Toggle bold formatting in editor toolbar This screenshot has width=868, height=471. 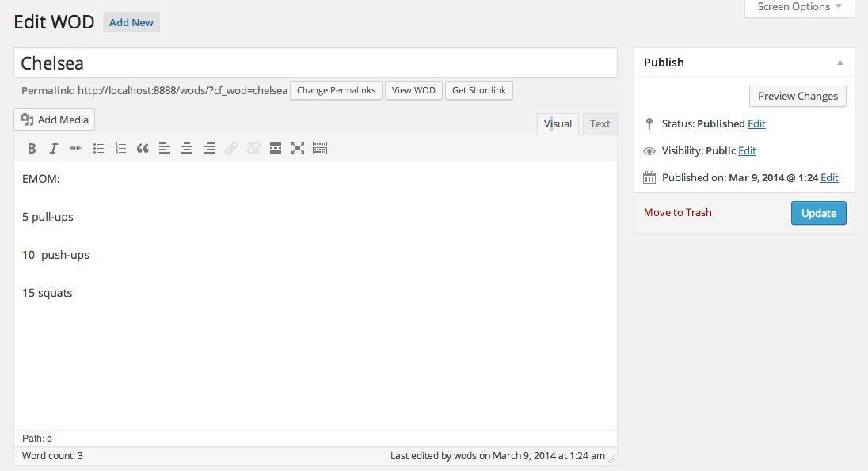pos(32,148)
